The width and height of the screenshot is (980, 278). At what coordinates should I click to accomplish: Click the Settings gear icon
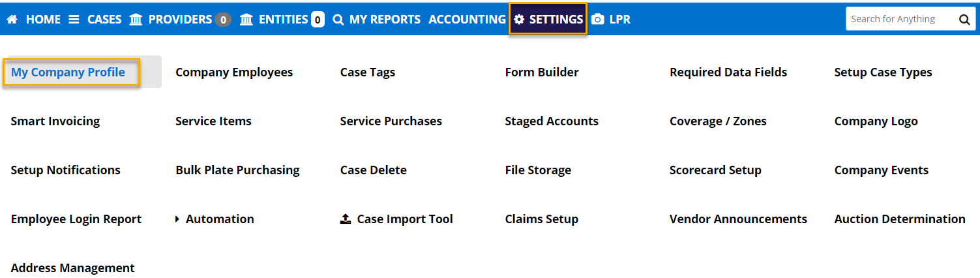519,20
